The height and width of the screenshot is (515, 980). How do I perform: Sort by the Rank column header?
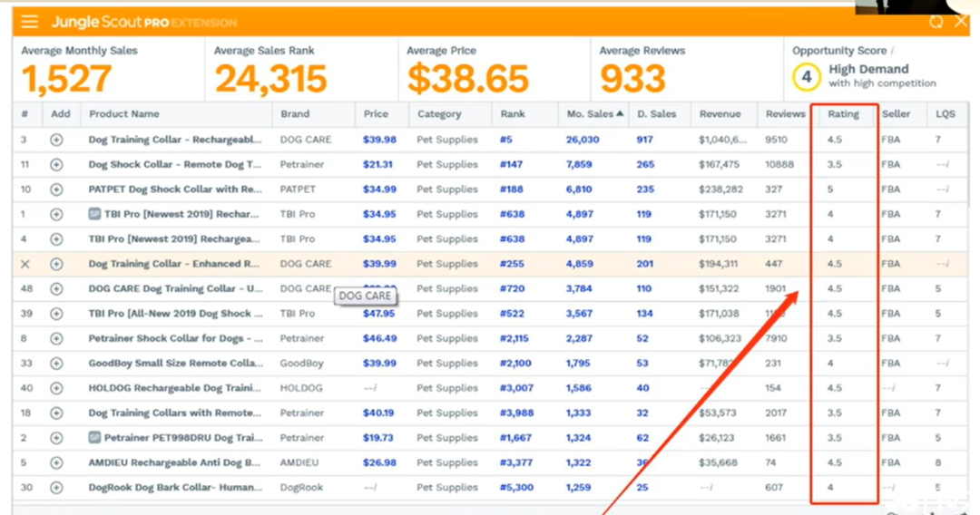(x=513, y=113)
